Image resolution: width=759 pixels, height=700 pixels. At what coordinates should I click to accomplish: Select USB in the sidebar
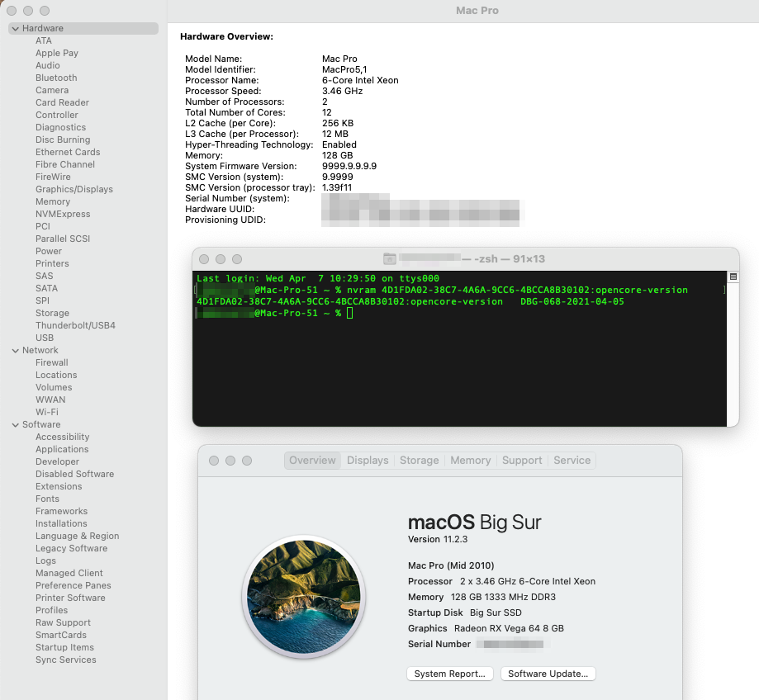pyautogui.click(x=45, y=338)
